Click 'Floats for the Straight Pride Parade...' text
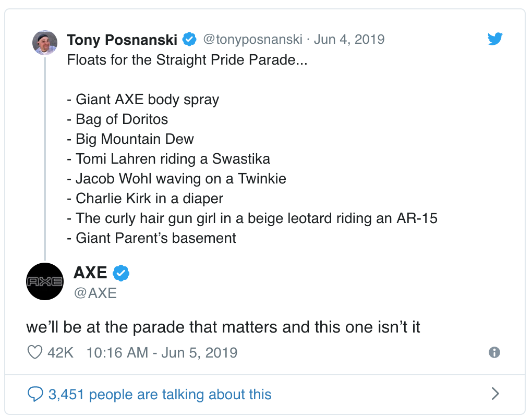 tap(187, 59)
